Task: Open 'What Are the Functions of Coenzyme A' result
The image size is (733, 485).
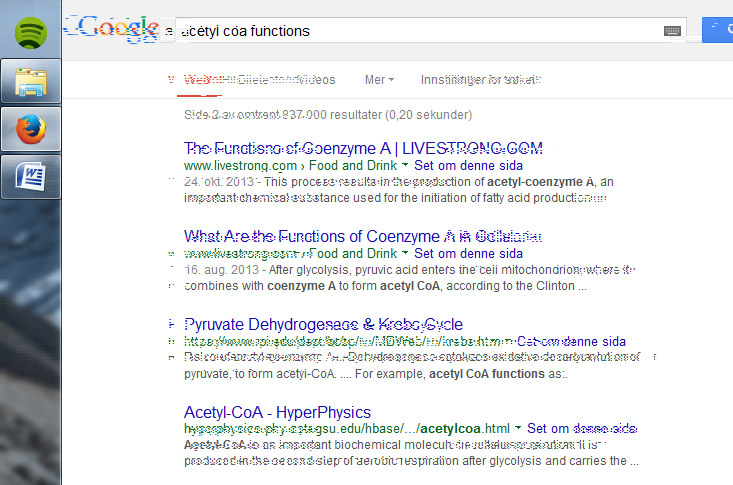Action: (363, 237)
